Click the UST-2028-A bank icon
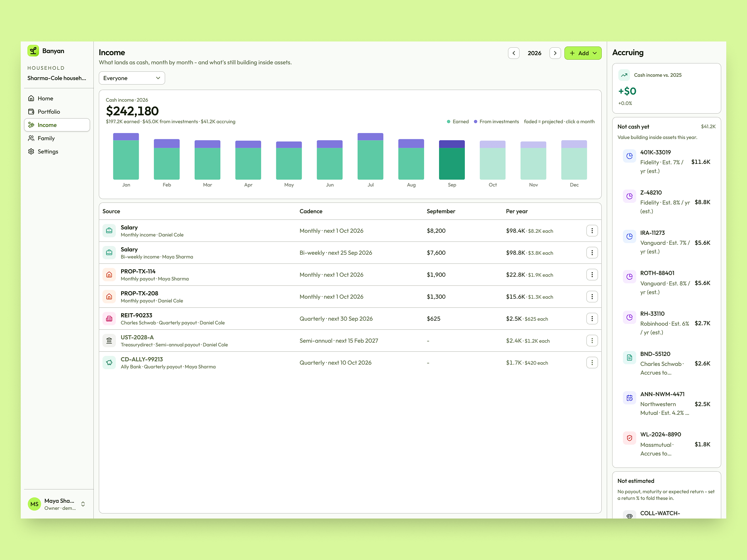Viewport: 747px width, 560px height. [x=109, y=341]
